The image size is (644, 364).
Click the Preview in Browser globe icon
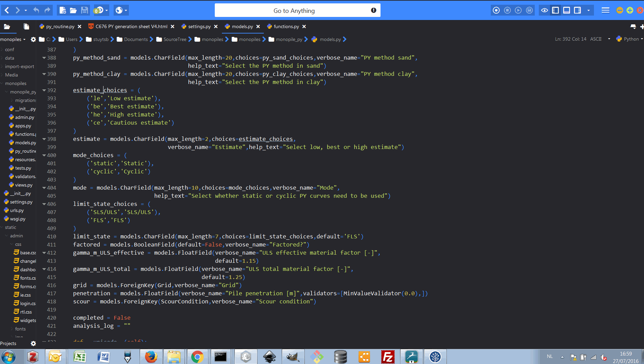[119, 10]
